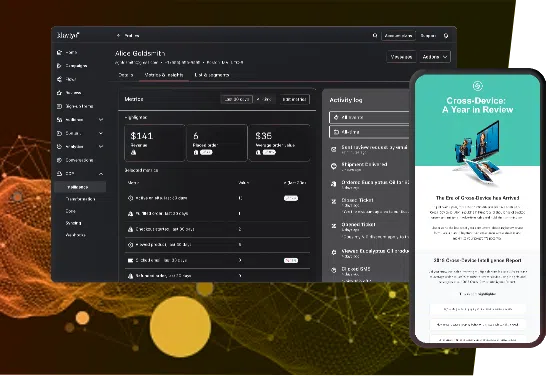Image resolution: width=546 pixels, height=376 pixels.
Task: Click the search magnifier icon in top bar
Action: 375,36
